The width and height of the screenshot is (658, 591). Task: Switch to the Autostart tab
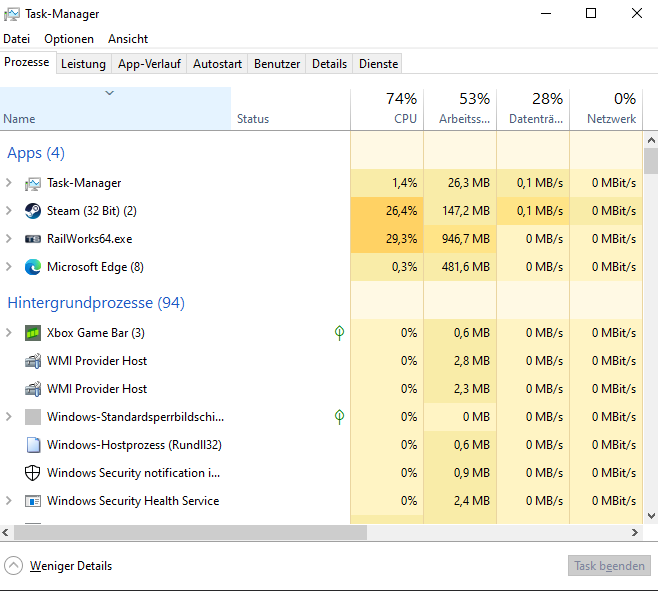pos(217,63)
